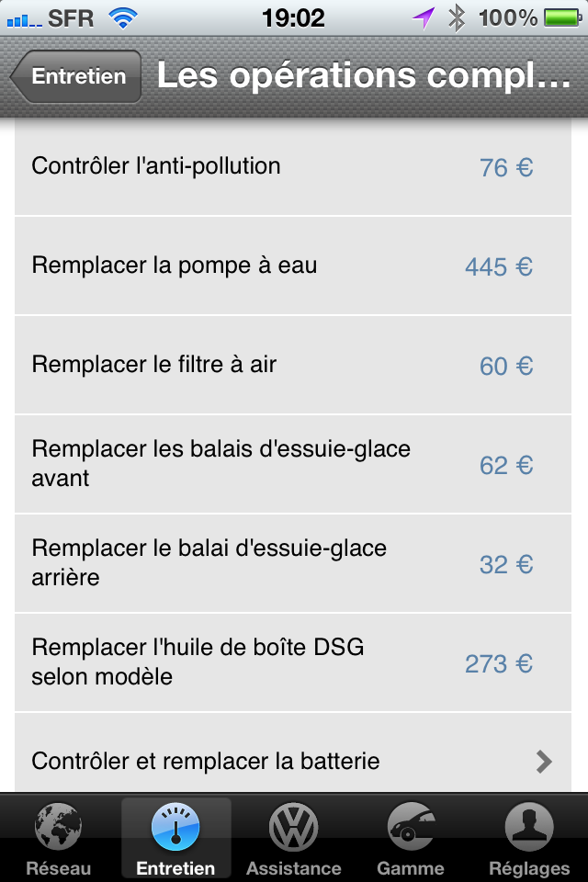Viewport: 588px width, 882px height.
Task: Open Remplacer l'huile de boîte DSG
Action: pyautogui.click(x=293, y=662)
